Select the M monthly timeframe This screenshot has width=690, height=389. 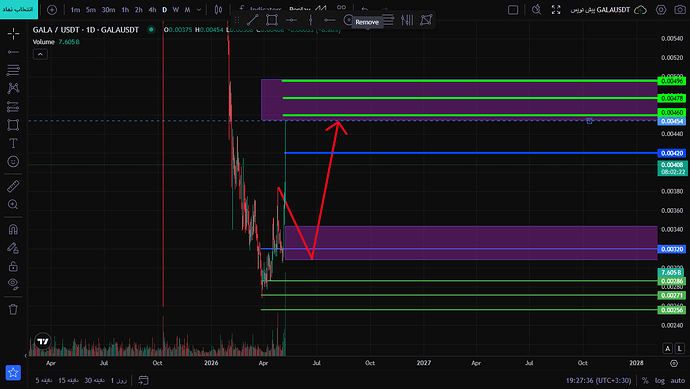[x=187, y=10]
